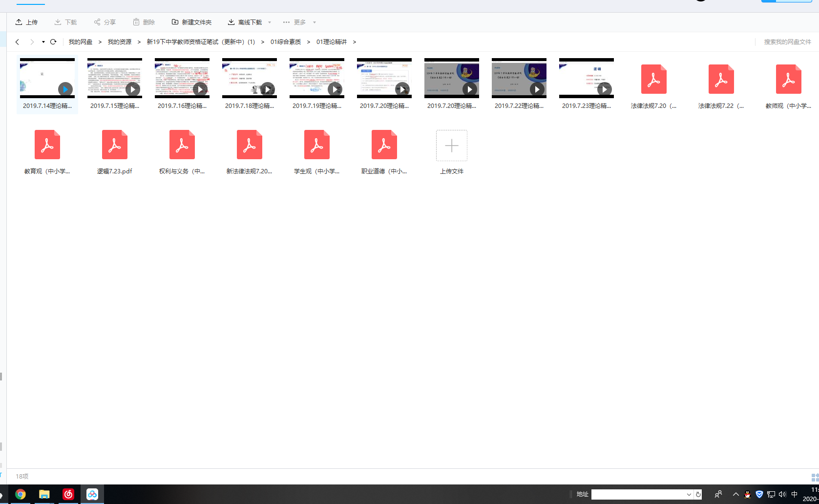
Task: Open Google Chrome from the taskbar
Action: pyautogui.click(x=20, y=494)
